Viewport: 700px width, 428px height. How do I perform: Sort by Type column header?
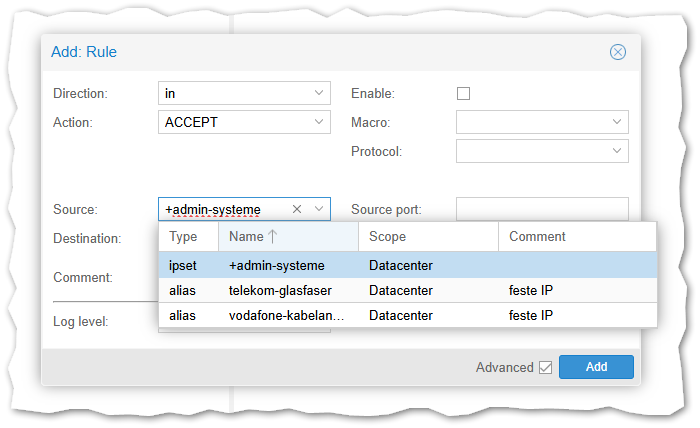point(184,237)
